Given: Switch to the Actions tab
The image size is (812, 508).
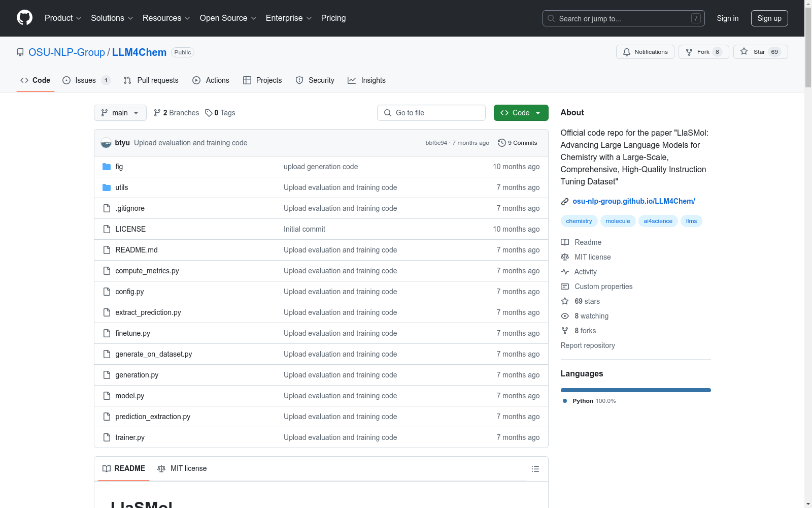Looking at the screenshot, I should point(211,80).
